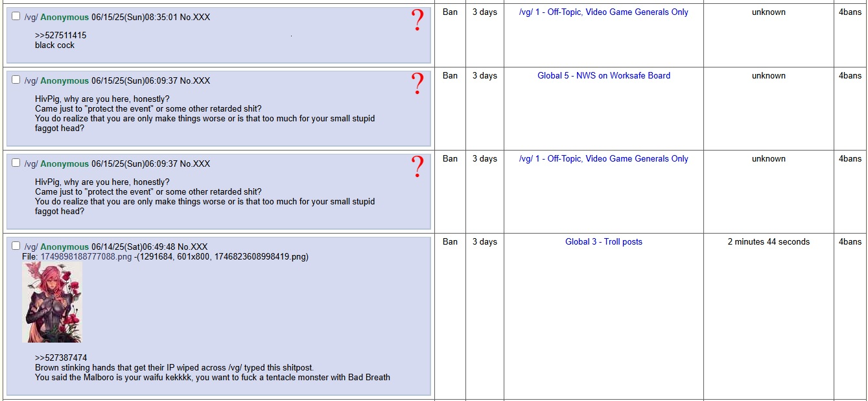This screenshot has width=868, height=401.
Task: Tick the 06:09:37 post checkbox in the Global 5 row
Action: tap(16, 80)
